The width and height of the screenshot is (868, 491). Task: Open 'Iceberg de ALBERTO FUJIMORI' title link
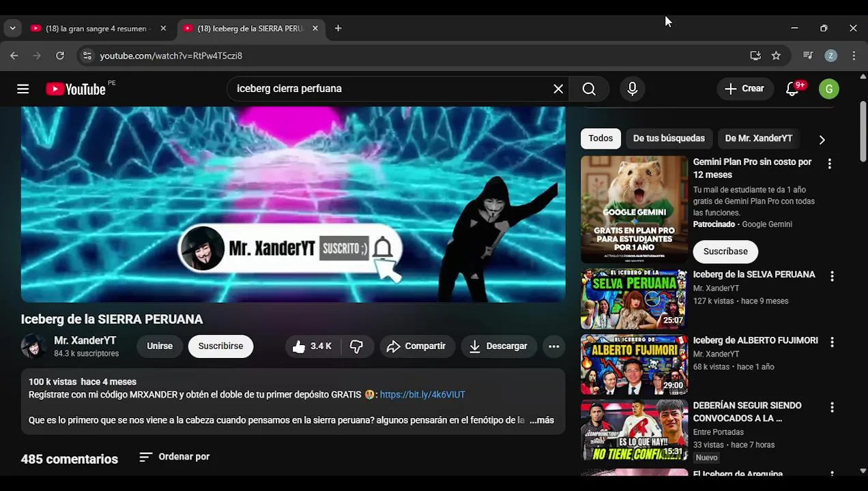pyautogui.click(x=755, y=340)
